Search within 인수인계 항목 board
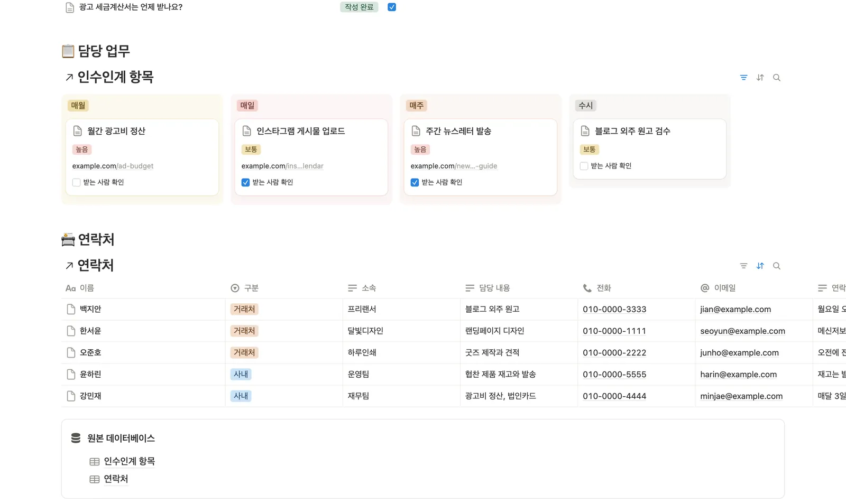Image resolution: width=846 pixels, height=504 pixels. 777,78
